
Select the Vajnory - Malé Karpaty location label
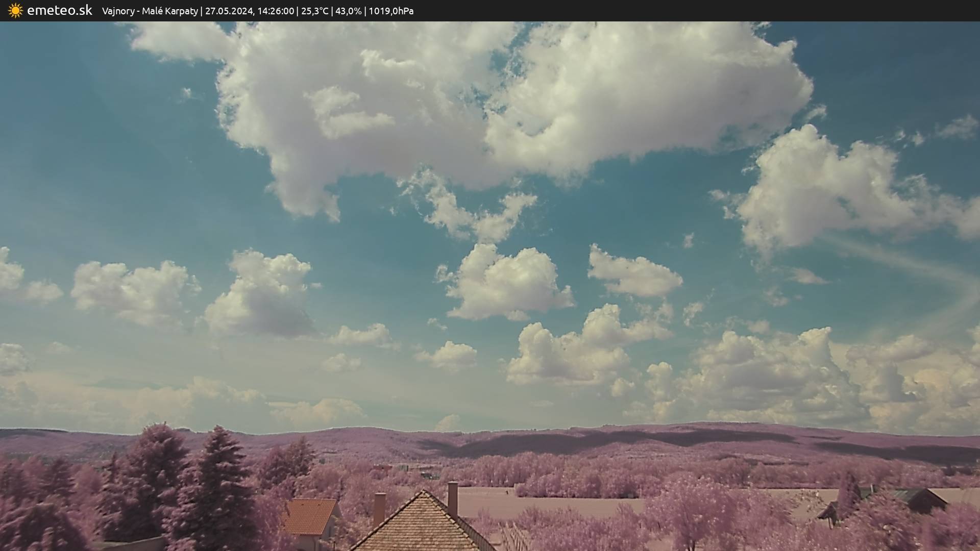pos(150,11)
